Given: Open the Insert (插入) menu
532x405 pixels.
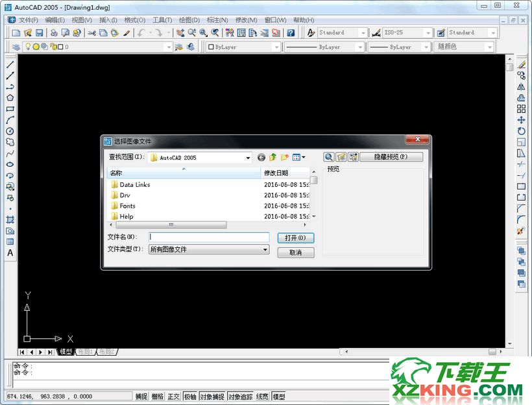Looking at the screenshot, I should [x=108, y=20].
